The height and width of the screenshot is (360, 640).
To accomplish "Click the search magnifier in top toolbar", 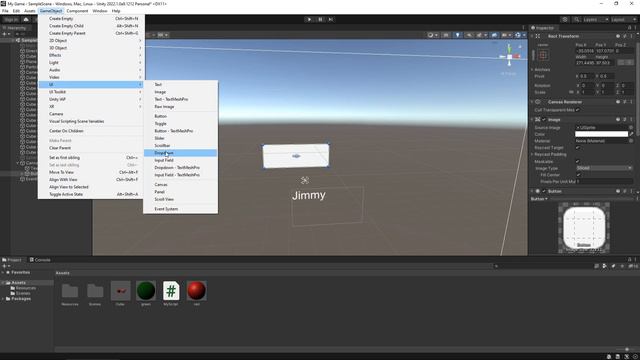I will click(x=576, y=20).
